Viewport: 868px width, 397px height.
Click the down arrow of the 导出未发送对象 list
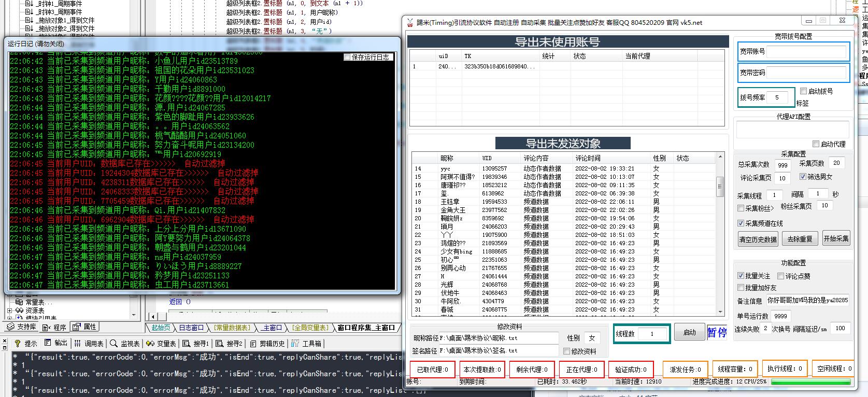click(x=720, y=312)
